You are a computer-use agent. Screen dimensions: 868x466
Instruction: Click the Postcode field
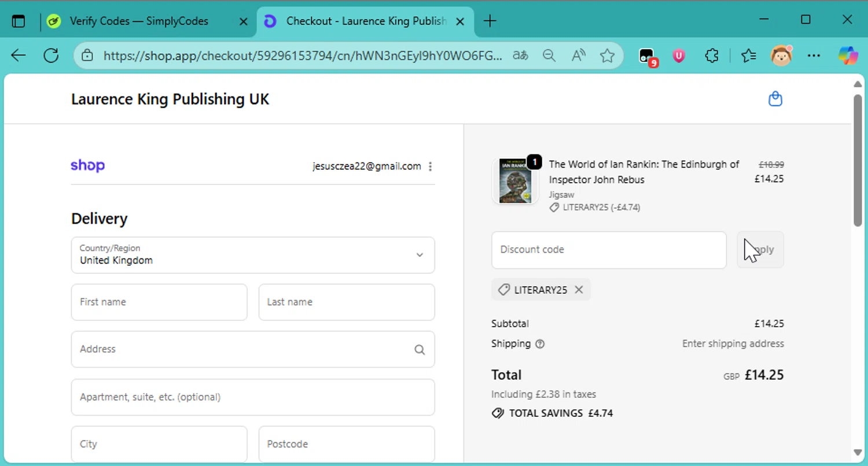pos(347,444)
